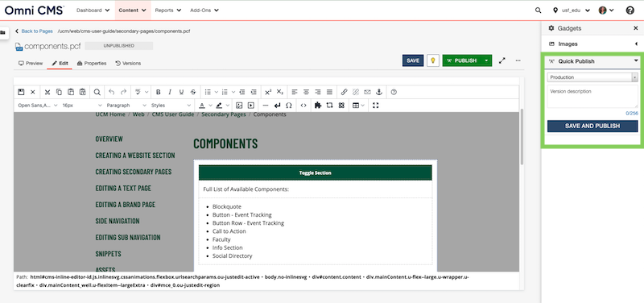Expand the Publish button dropdown arrow

[486, 60]
